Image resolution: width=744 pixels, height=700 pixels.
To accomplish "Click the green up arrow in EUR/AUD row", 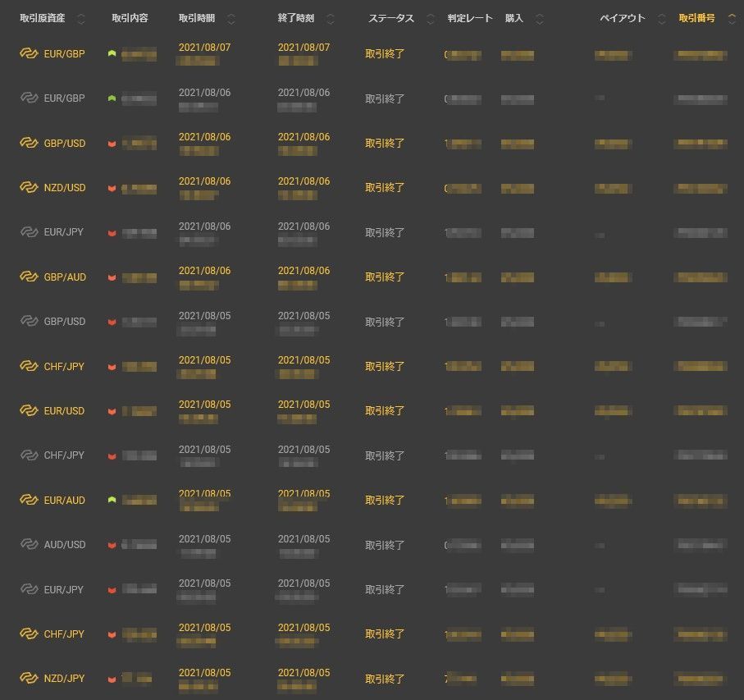I will point(112,500).
